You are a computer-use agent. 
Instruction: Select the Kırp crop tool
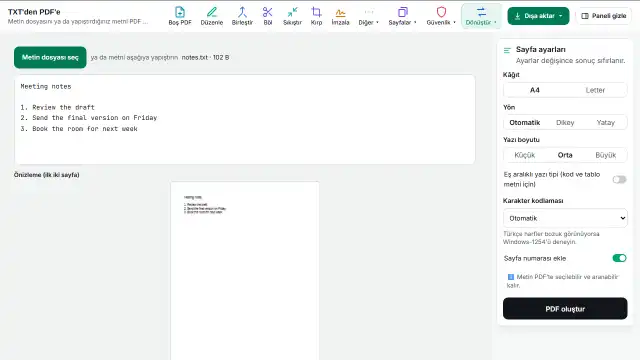316,16
